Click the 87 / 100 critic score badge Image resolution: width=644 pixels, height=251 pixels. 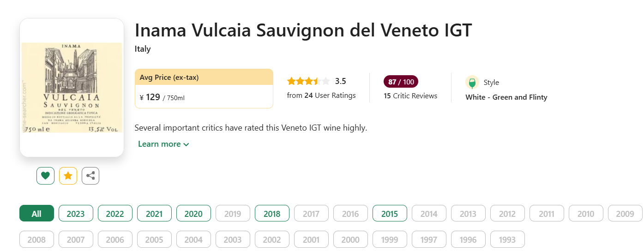tap(401, 82)
